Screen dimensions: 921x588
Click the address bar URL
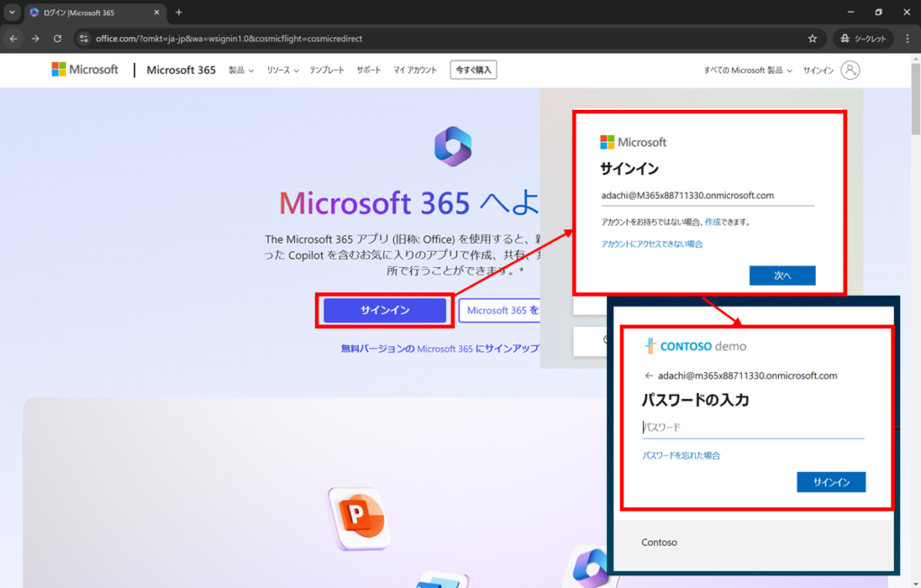click(229, 39)
